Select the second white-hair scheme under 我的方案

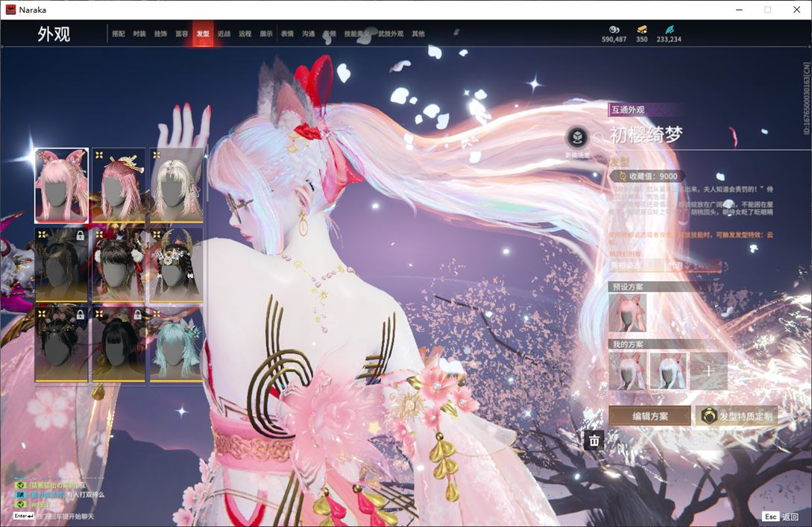pyautogui.click(x=668, y=371)
